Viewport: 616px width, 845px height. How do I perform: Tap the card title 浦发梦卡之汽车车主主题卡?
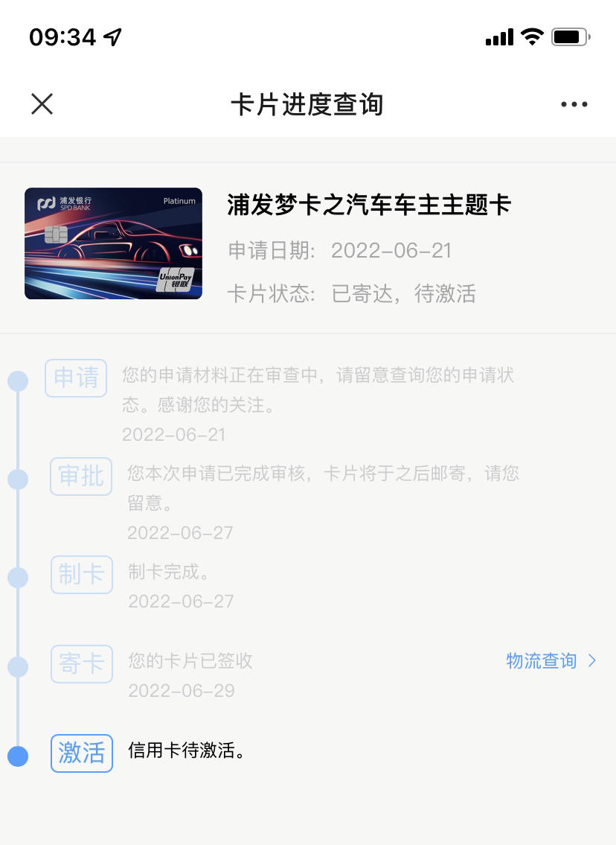[369, 205]
